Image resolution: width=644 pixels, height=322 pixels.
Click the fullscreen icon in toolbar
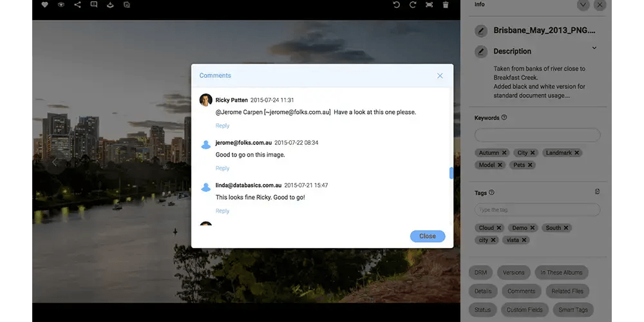tap(429, 5)
